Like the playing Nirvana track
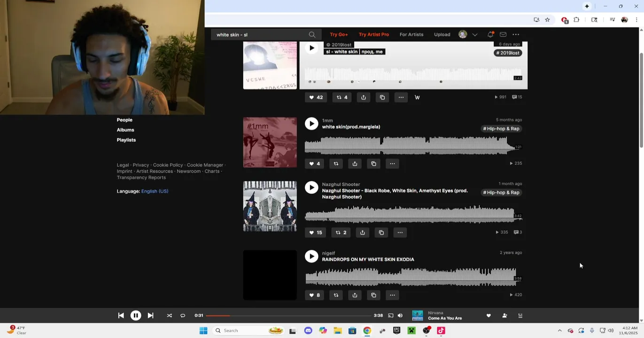The width and height of the screenshot is (644, 338). 489,316
